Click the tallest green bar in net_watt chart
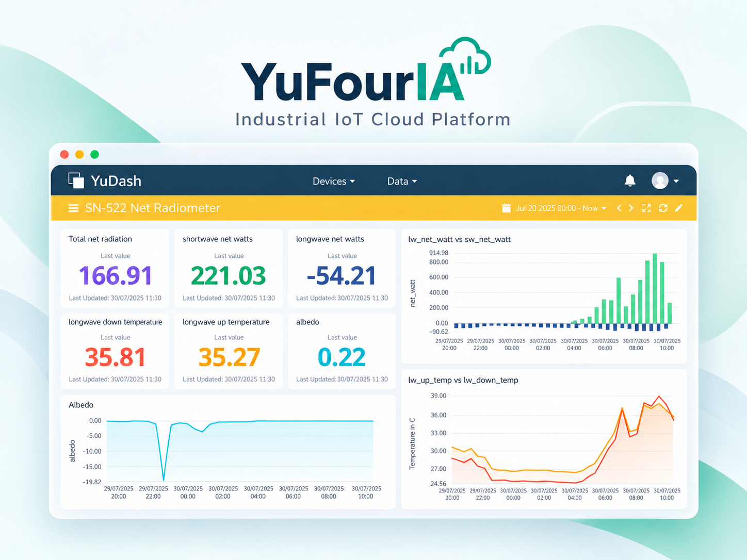The image size is (747, 560). click(x=655, y=288)
